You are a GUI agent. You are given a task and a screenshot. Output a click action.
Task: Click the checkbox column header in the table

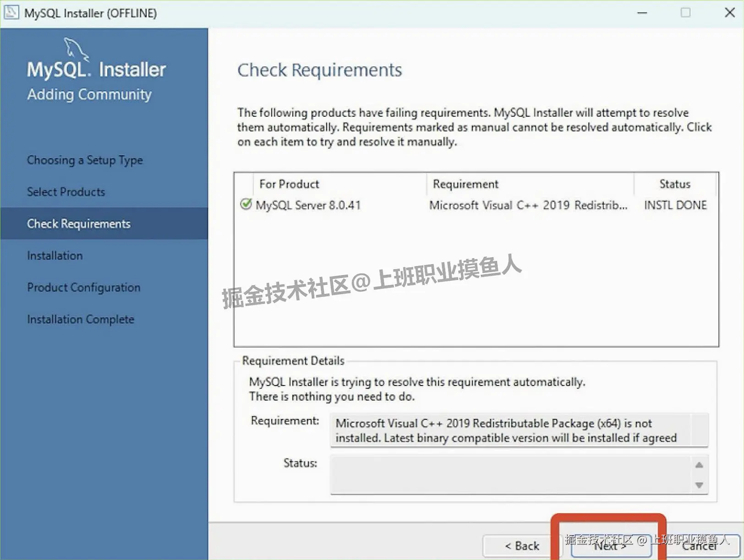[243, 184]
